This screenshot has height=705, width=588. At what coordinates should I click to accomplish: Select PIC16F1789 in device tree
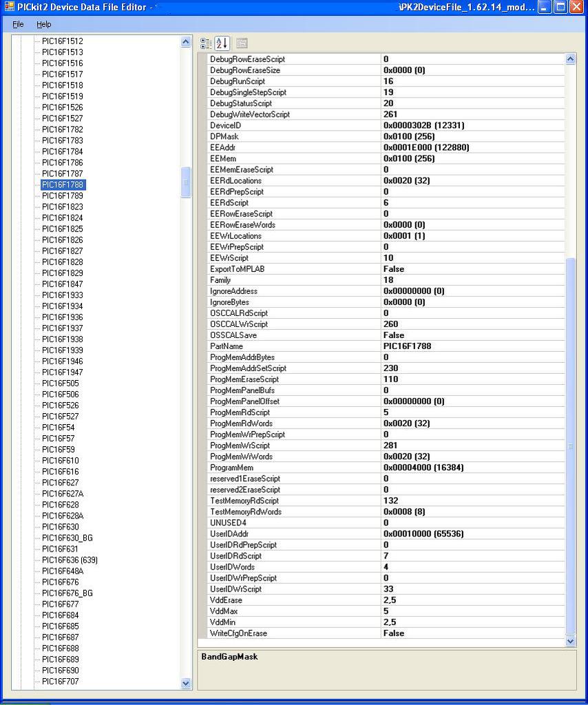(x=63, y=196)
